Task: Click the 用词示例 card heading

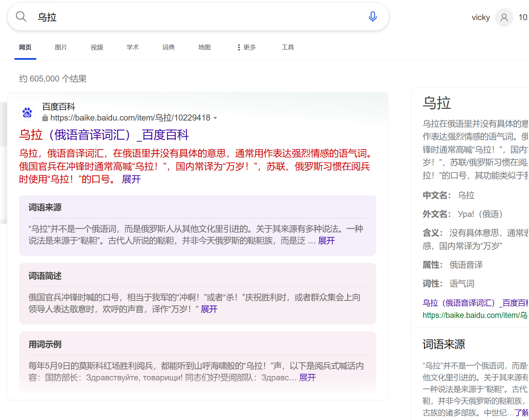Action: 45,344
